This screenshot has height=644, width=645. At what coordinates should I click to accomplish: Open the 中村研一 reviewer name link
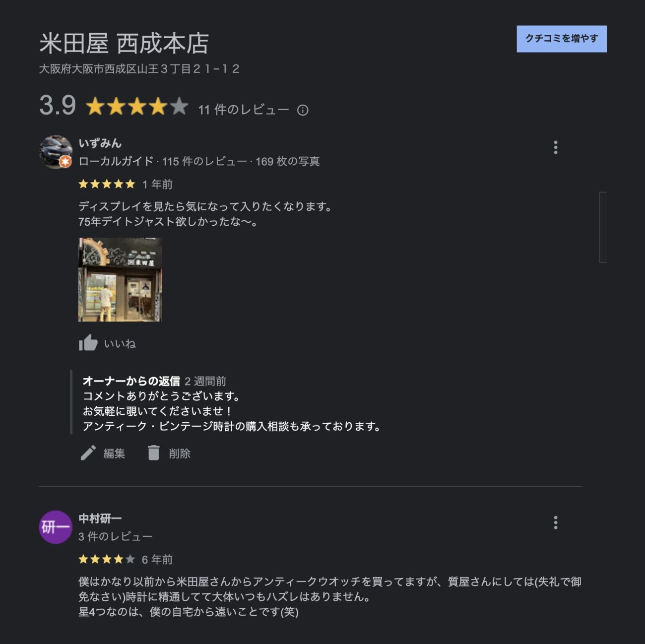100,518
